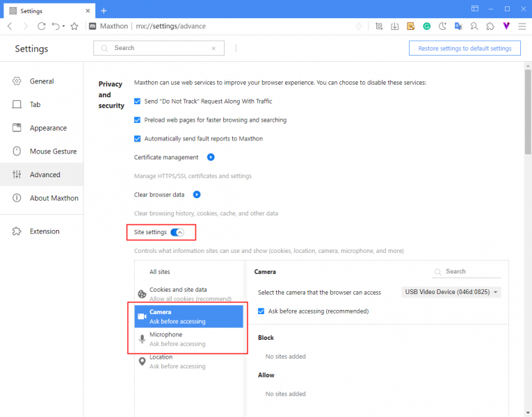Open Certificate management arrow button
This screenshot has height=417, width=532.
click(211, 157)
